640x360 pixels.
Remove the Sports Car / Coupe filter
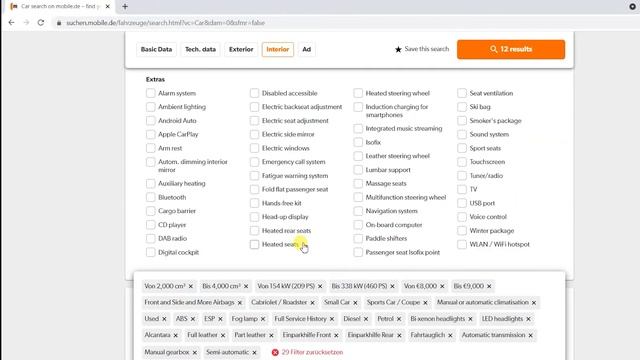(425, 303)
